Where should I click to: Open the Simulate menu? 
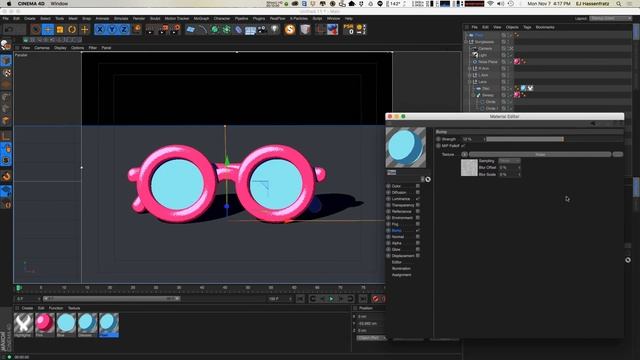tap(121, 18)
